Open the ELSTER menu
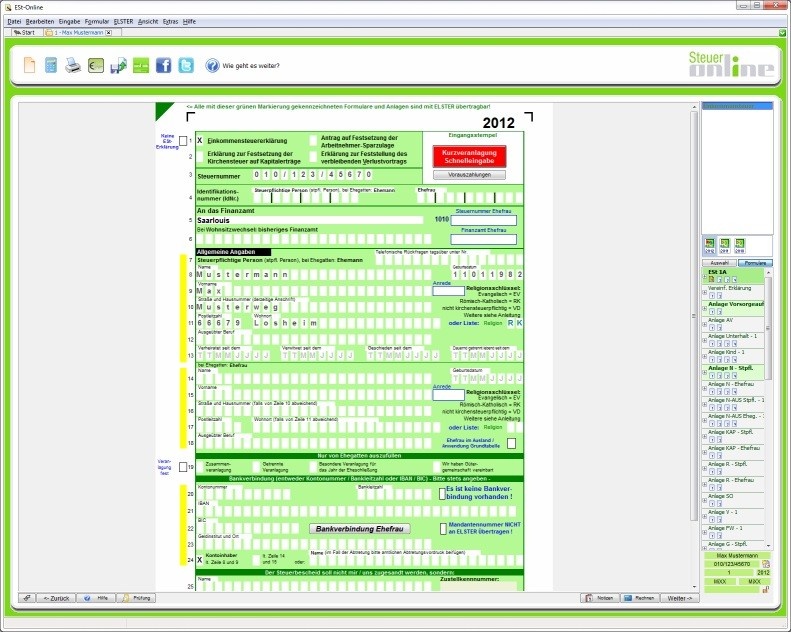The height and width of the screenshot is (632, 791). point(123,22)
